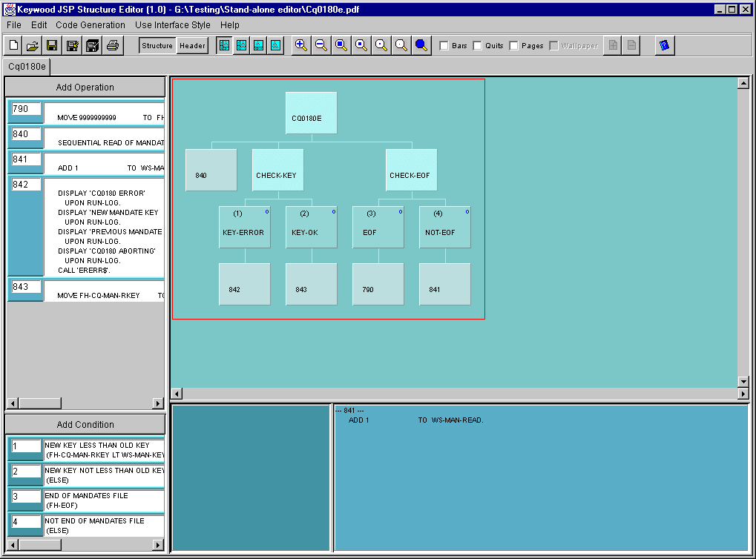Click the blue book help icon
This screenshot has width=756, height=559.
(664, 46)
